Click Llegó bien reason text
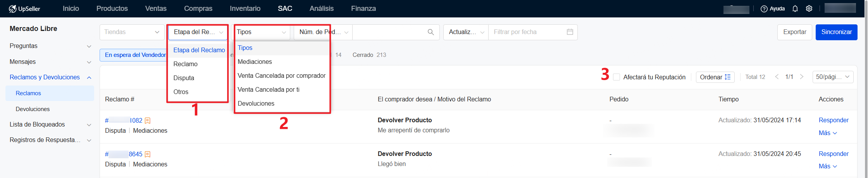This screenshot has width=868, height=178. click(392, 164)
